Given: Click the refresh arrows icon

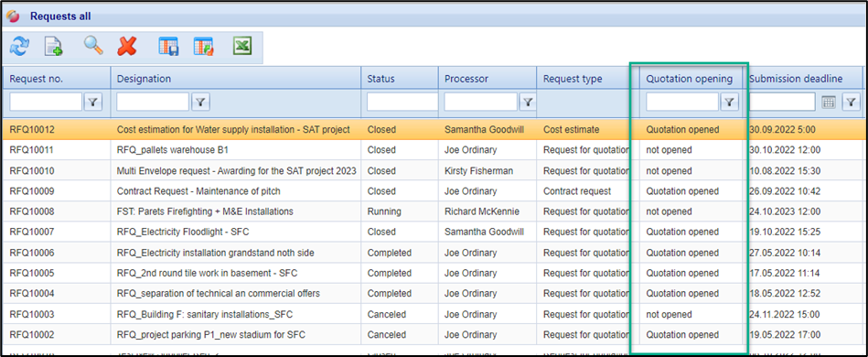Looking at the screenshot, I should pyautogui.click(x=19, y=47).
